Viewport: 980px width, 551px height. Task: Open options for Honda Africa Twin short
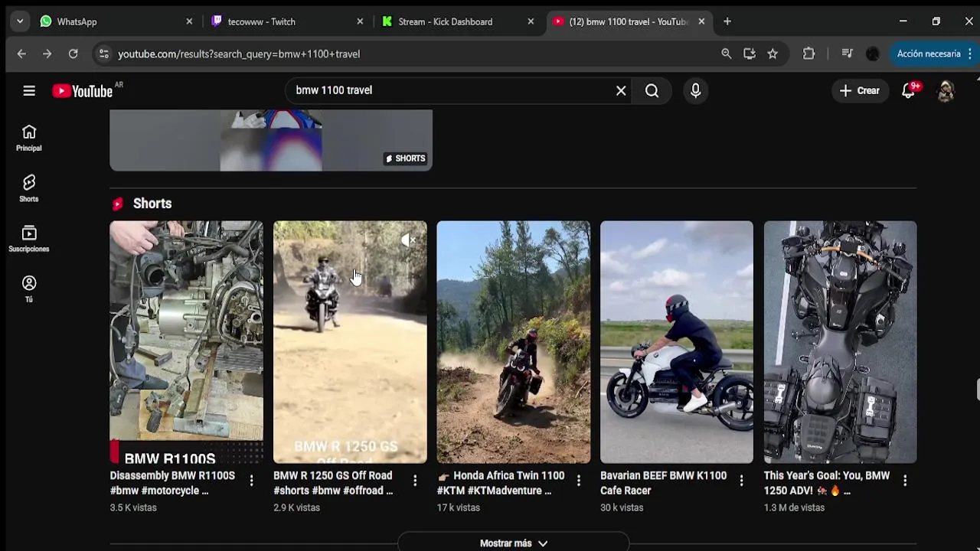[x=578, y=481]
